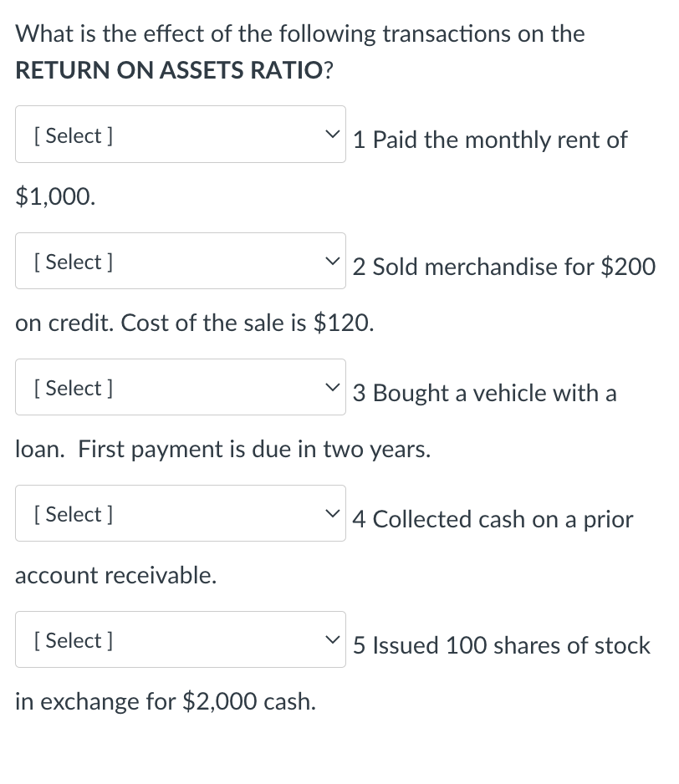Click the chevron arrow beside transaction 4
This screenshot has height=784, width=679.
click(334, 514)
